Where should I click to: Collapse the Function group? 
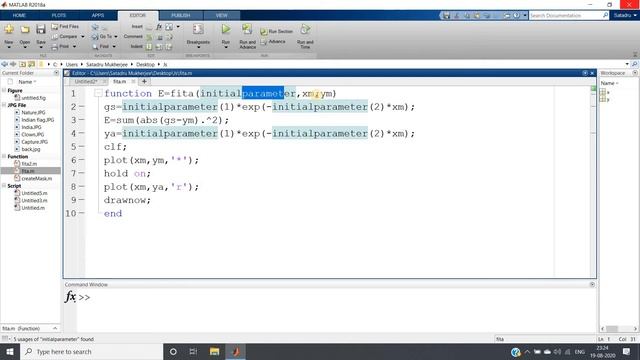coord(4,157)
